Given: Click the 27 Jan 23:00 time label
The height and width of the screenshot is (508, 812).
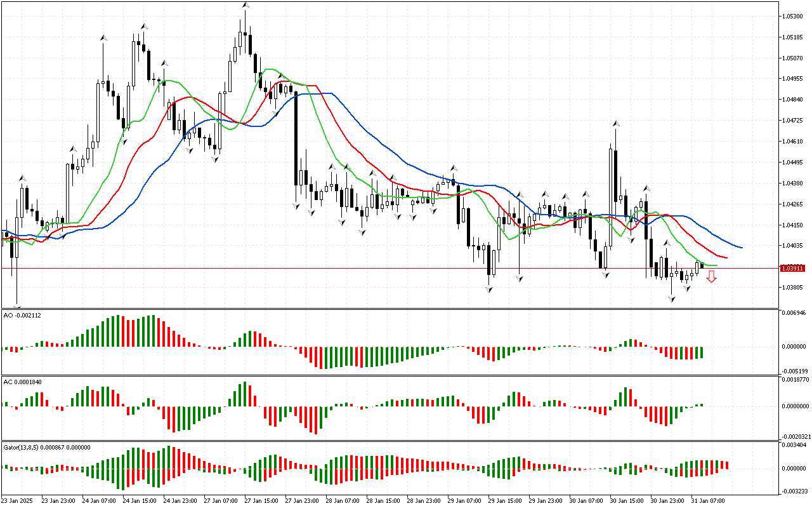Looking at the screenshot, I should pyautogui.click(x=302, y=500).
